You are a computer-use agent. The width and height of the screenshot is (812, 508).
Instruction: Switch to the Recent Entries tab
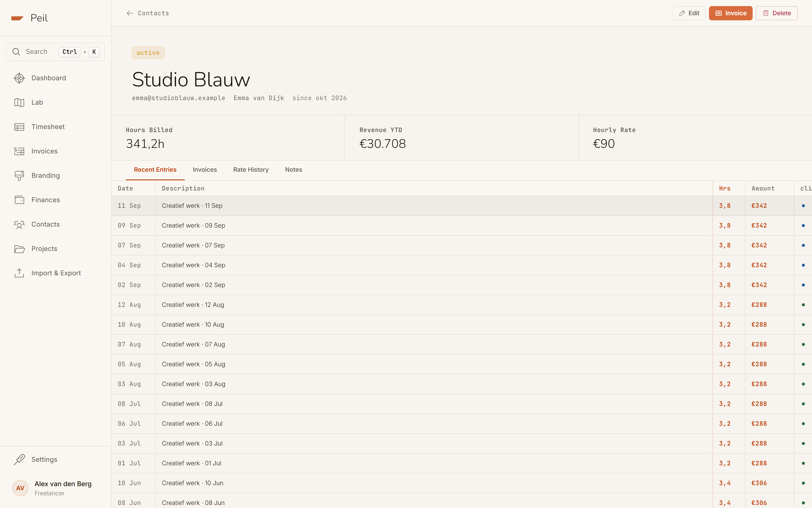click(155, 170)
